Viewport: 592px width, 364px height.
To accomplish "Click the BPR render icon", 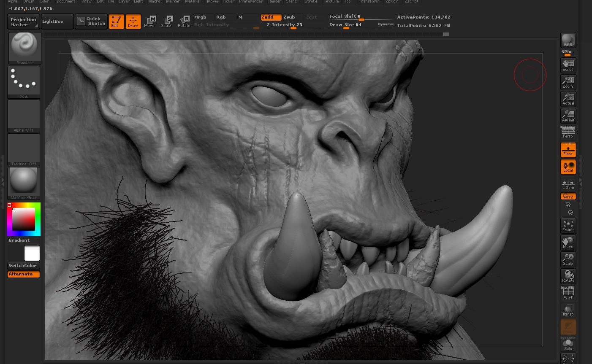I will click(568, 40).
